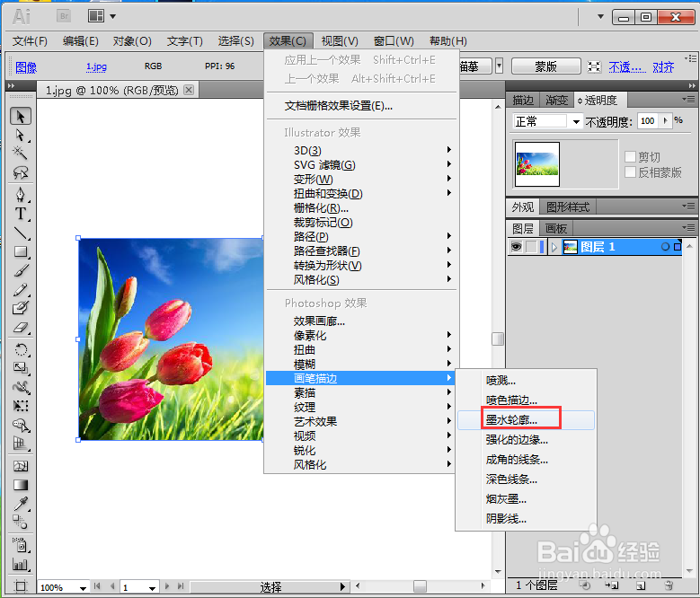This screenshot has height=598, width=700.
Task: Click the 图像 link in control bar
Action: 26,67
